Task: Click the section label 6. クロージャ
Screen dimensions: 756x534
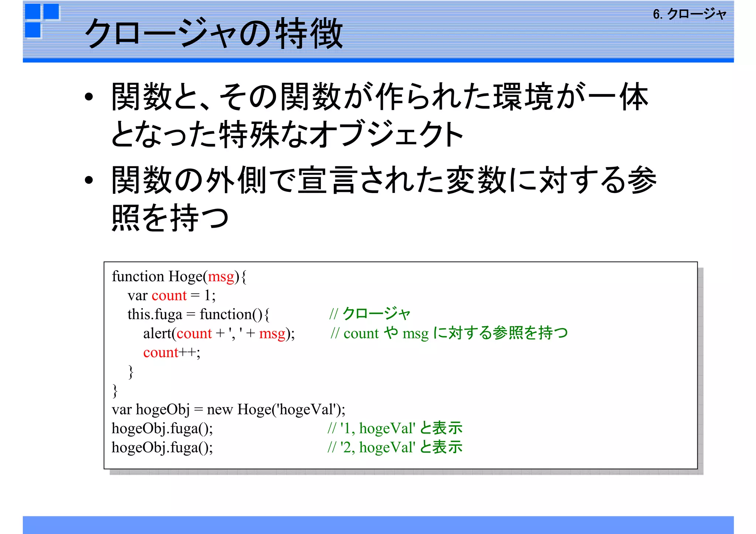Action: coord(690,14)
